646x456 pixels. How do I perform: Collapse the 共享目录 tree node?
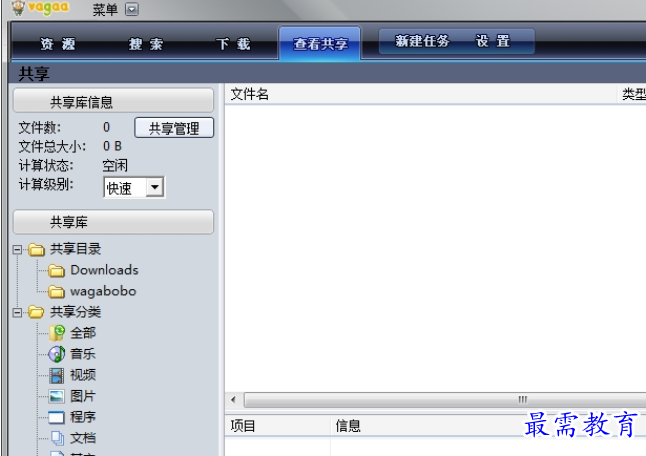(x=17, y=250)
